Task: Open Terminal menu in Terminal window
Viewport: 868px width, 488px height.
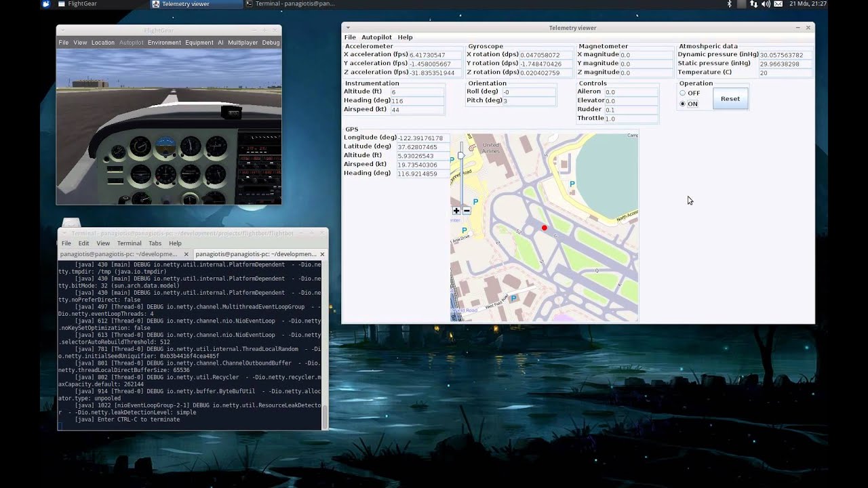Action: coord(129,243)
